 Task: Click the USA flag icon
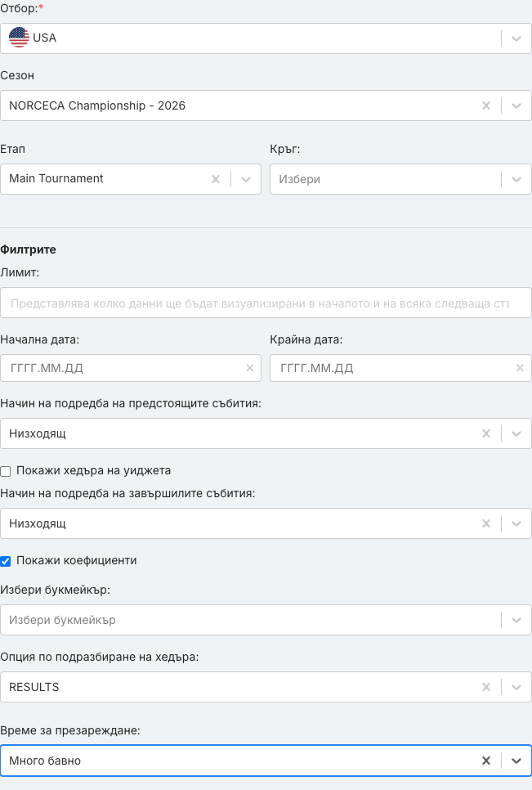(19, 38)
